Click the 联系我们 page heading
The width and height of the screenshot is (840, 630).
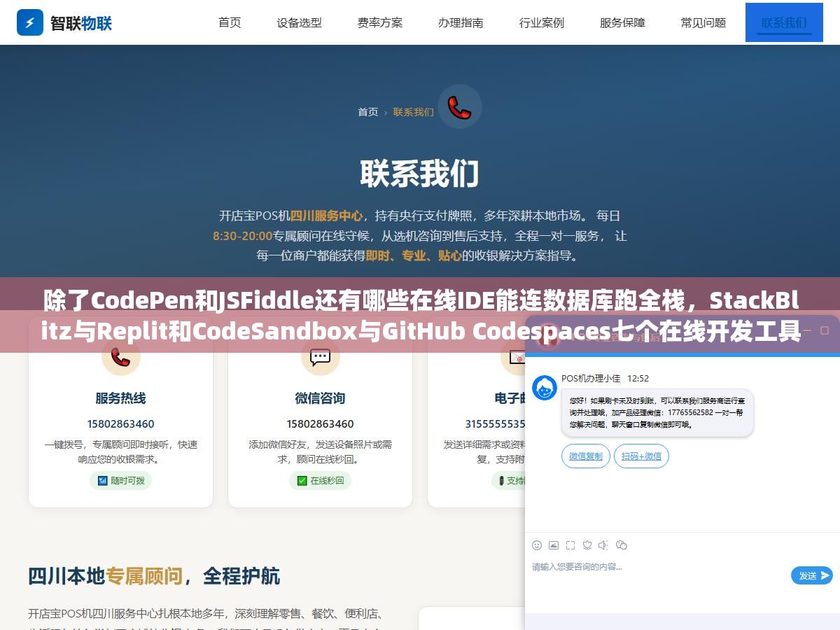click(x=420, y=174)
